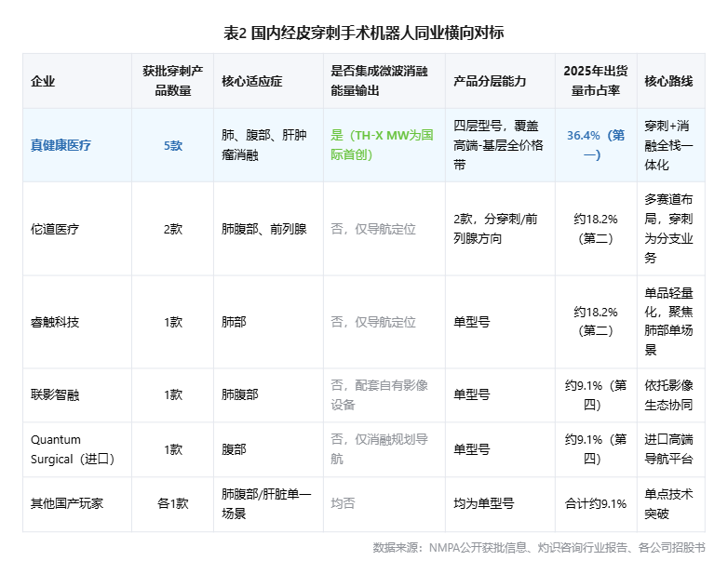The height and width of the screenshot is (574, 728).
Task: Click the 是否集成微波消融能量输出 header
Action: (x=379, y=81)
